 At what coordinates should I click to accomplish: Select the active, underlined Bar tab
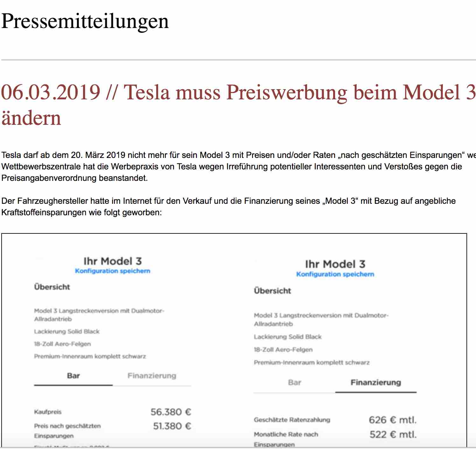(73, 376)
